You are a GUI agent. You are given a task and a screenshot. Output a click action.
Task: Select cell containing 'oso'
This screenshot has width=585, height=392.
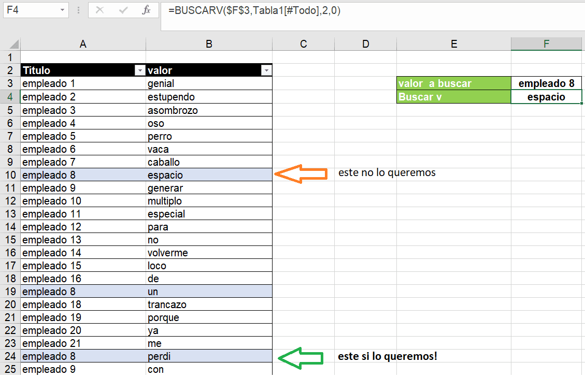209,123
